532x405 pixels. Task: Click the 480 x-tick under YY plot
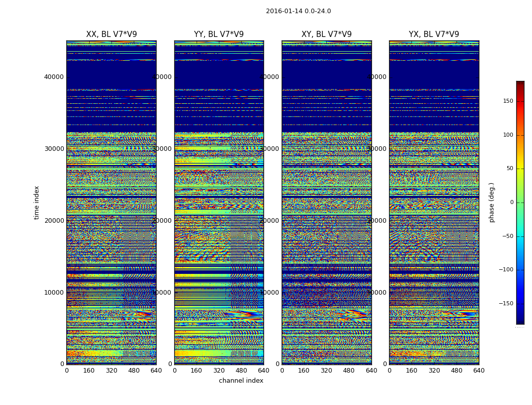[241, 371]
